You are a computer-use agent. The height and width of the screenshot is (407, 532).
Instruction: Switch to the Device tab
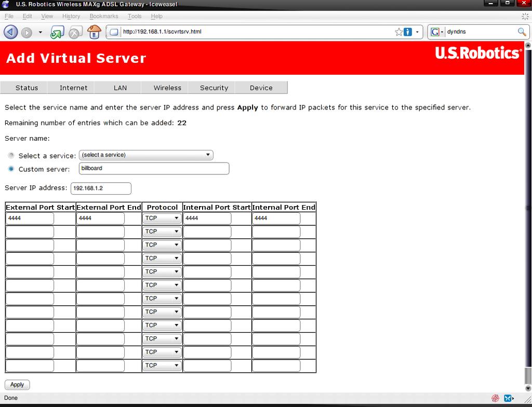[x=261, y=88]
